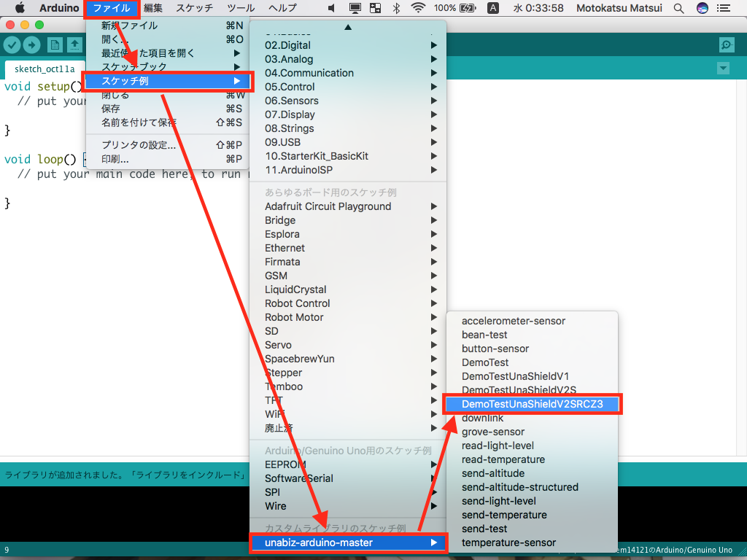Select 新規ファイル from the File menu
Image resolution: width=747 pixels, height=560 pixels.
pos(167,26)
